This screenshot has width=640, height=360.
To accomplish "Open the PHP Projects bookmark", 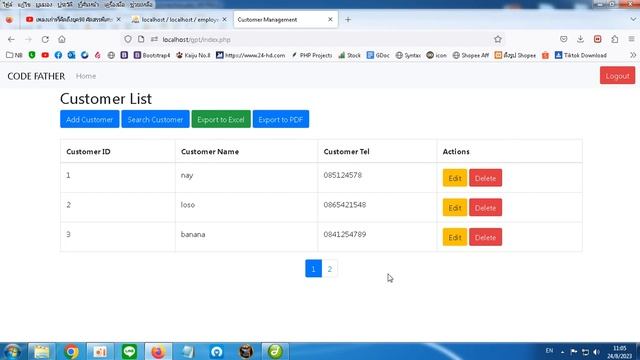I will [x=312, y=55].
